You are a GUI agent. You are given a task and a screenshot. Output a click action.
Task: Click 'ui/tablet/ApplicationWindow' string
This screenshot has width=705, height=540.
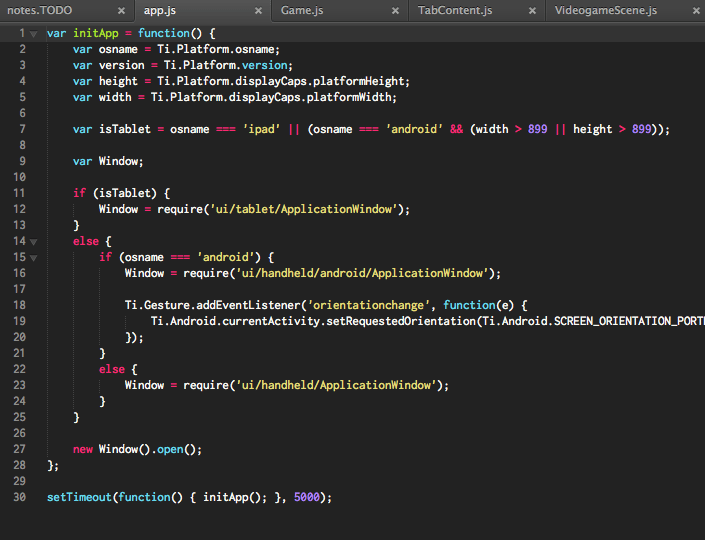click(303, 209)
